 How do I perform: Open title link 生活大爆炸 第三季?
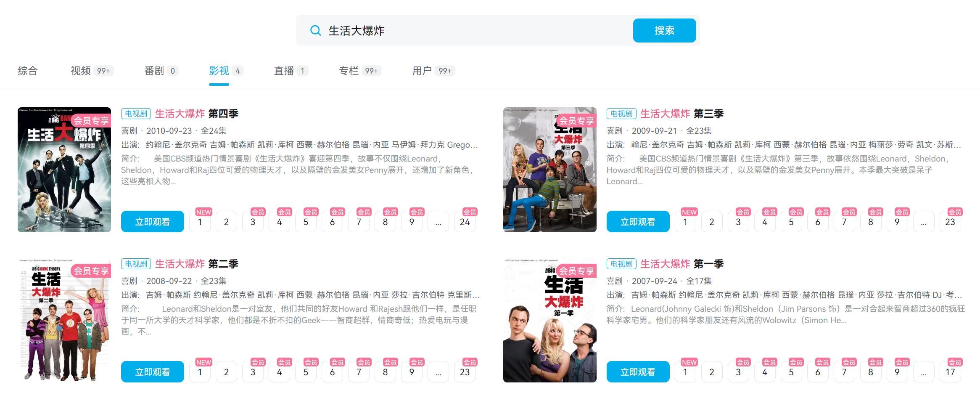click(x=682, y=114)
